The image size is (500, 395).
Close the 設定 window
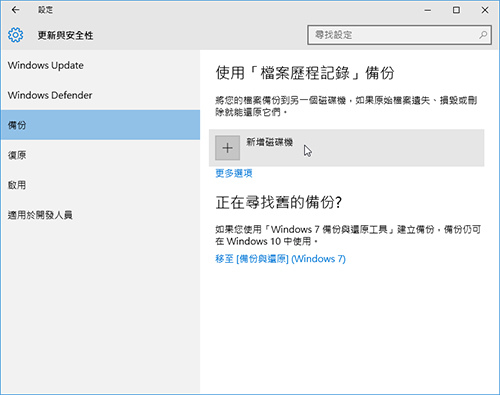pos(485,10)
